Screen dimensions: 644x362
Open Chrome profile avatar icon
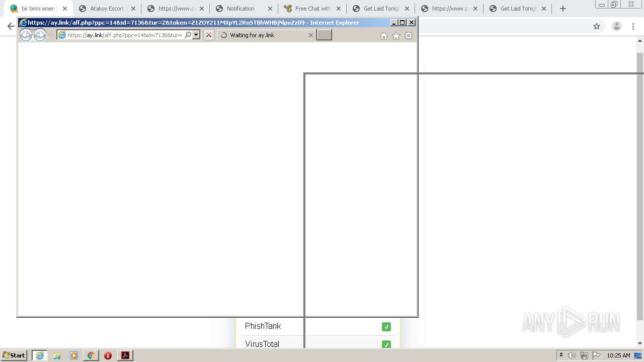click(x=617, y=26)
